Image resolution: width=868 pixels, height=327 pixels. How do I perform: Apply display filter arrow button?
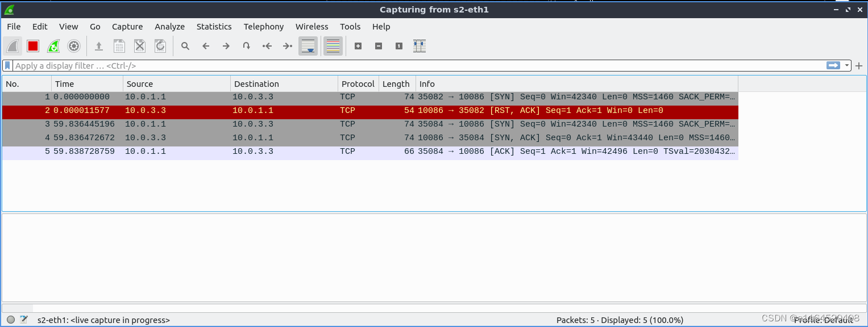[833, 66]
